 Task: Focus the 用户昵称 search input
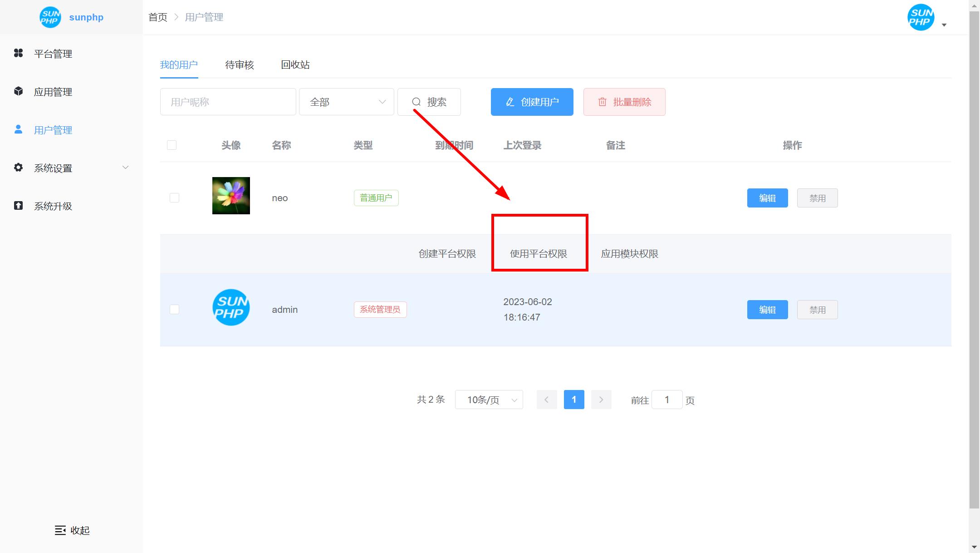click(228, 102)
